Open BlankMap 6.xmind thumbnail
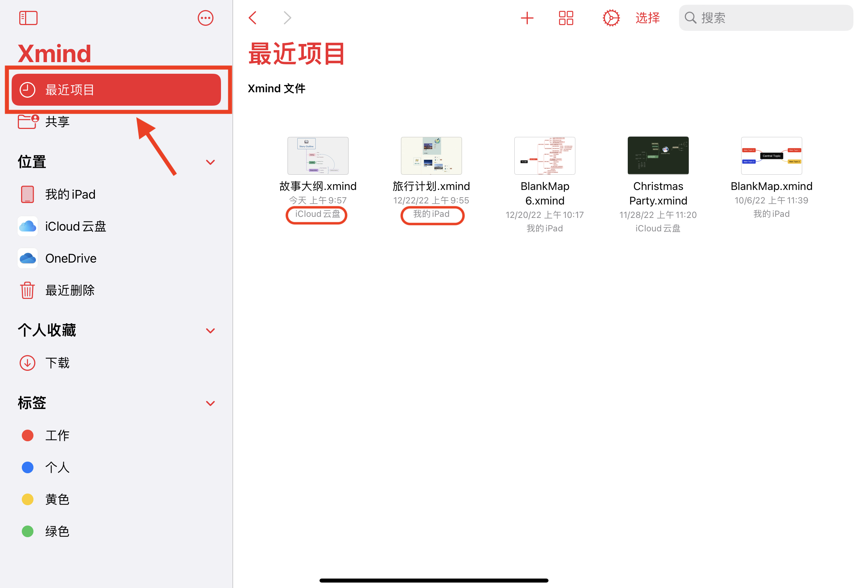This screenshot has height=588, width=868. point(544,155)
